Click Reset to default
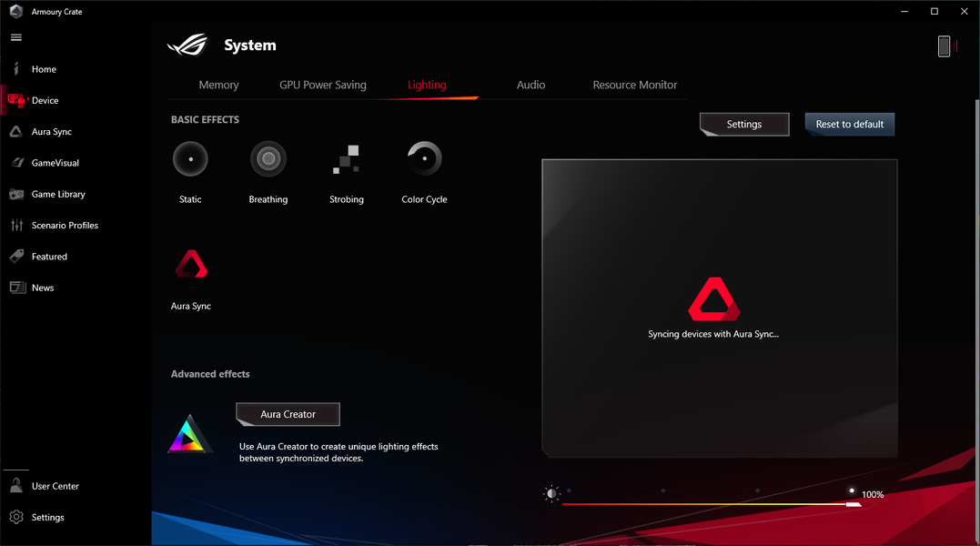 pyautogui.click(x=849, y=125)
